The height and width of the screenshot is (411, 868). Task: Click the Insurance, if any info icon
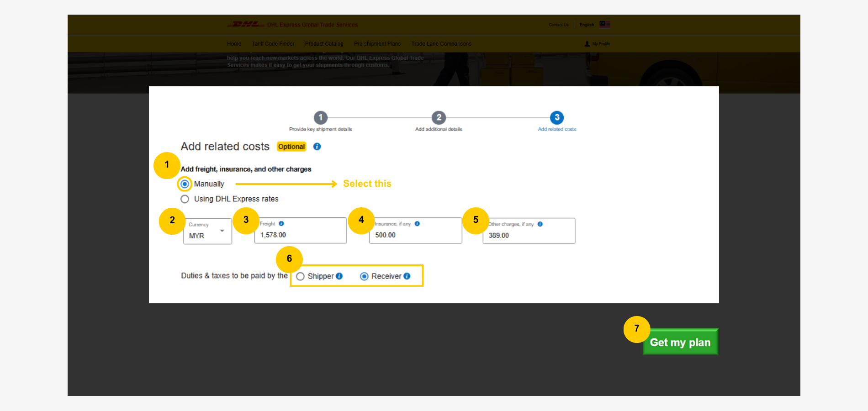[x=417, y=224]
